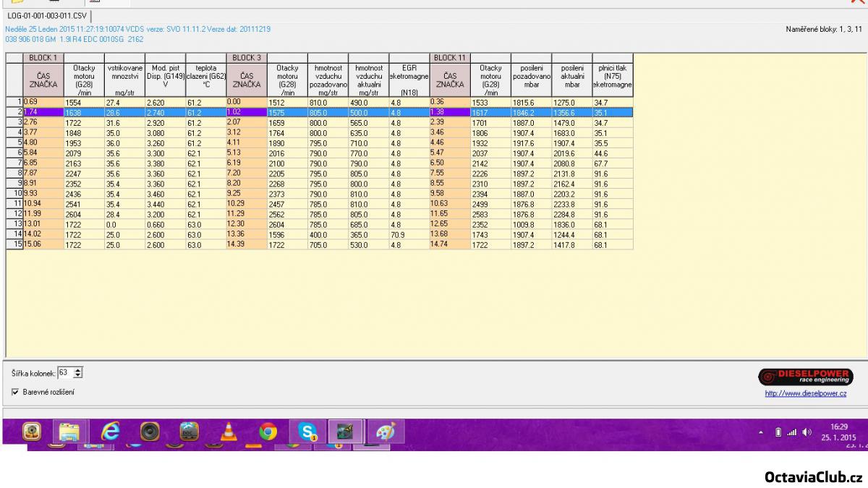This screenshot has width=868, height=488.
Task: Open Internet Explorer from the taskbar
Action: point(110,432)
